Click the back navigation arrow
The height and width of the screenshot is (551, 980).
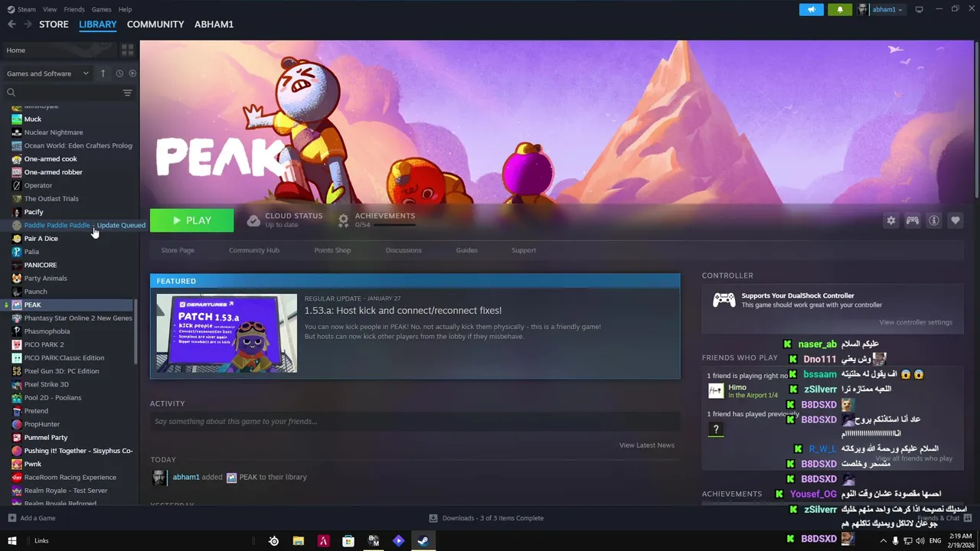point(11,24)
